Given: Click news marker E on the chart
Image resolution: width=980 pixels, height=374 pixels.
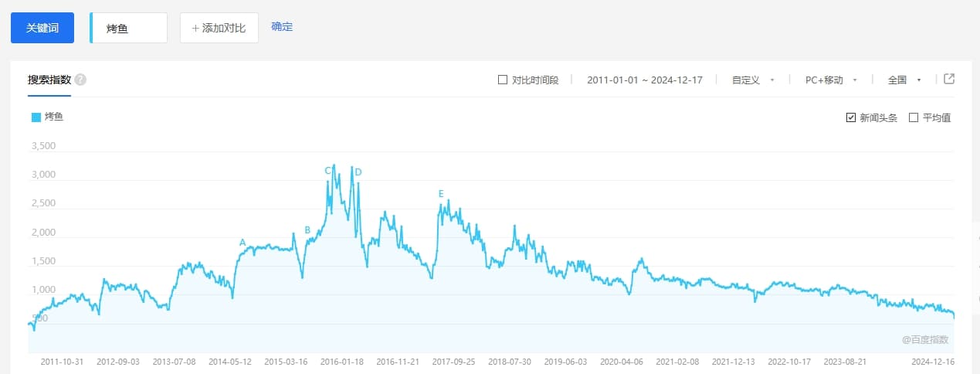Looking at the screenshot, I should pyautogui.click(x=441, y=194).
